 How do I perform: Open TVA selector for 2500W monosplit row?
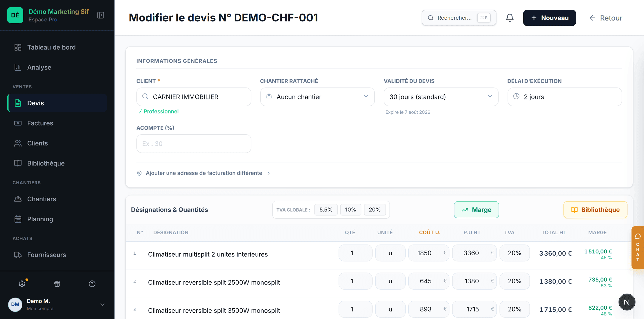pos(514,281)
